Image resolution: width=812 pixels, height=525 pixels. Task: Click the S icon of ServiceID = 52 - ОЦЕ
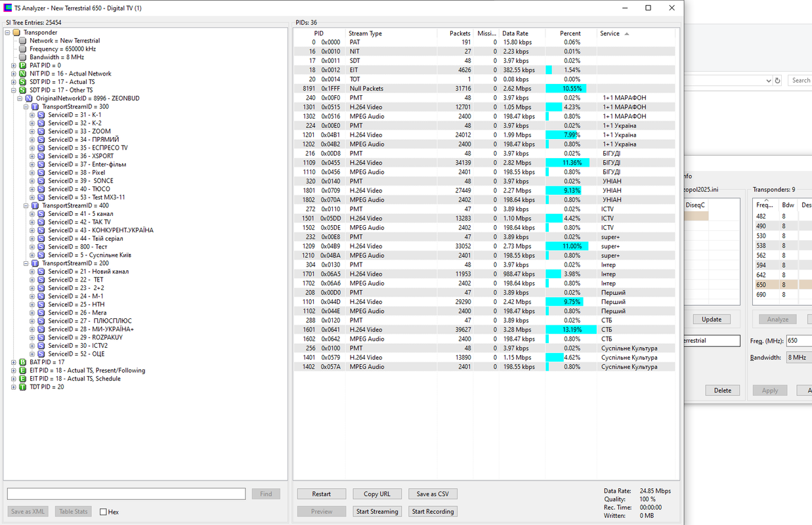click(41, 354)
